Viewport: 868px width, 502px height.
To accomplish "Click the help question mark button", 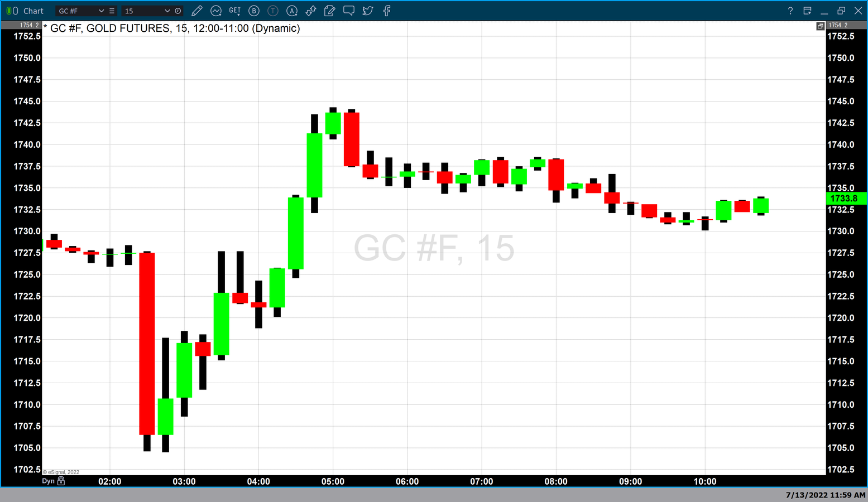I will [790, 11].
